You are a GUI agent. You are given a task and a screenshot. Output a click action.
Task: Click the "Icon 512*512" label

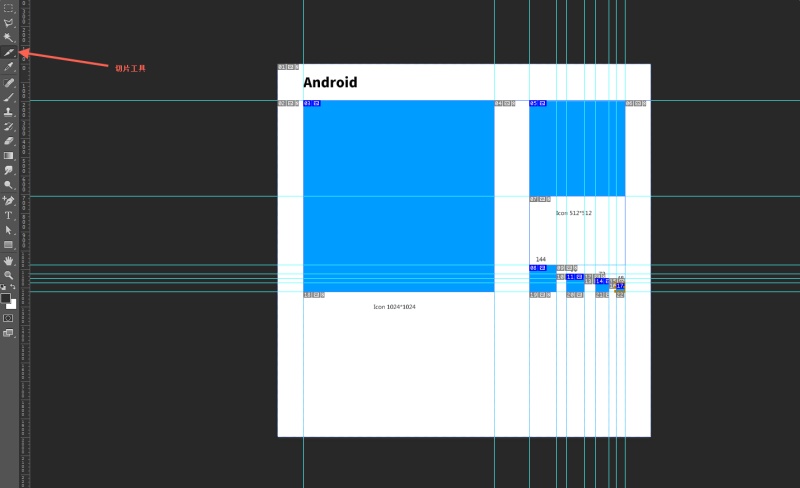tap(574, 213)
